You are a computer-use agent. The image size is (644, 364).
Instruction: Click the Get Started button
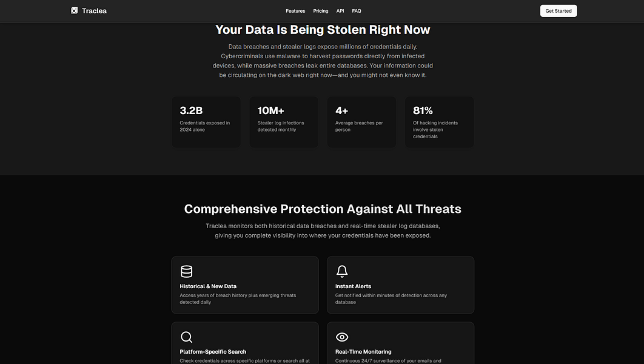tap(558, 11)
